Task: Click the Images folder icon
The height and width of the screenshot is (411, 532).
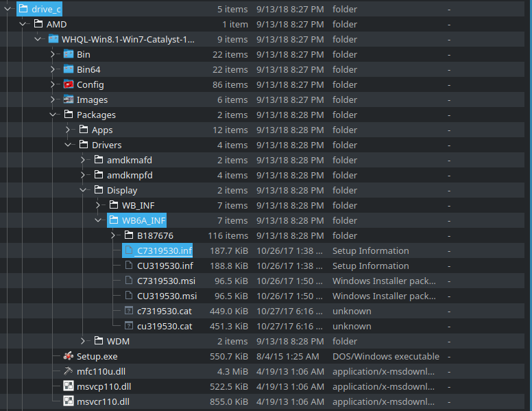Action: tap(69, 99)
